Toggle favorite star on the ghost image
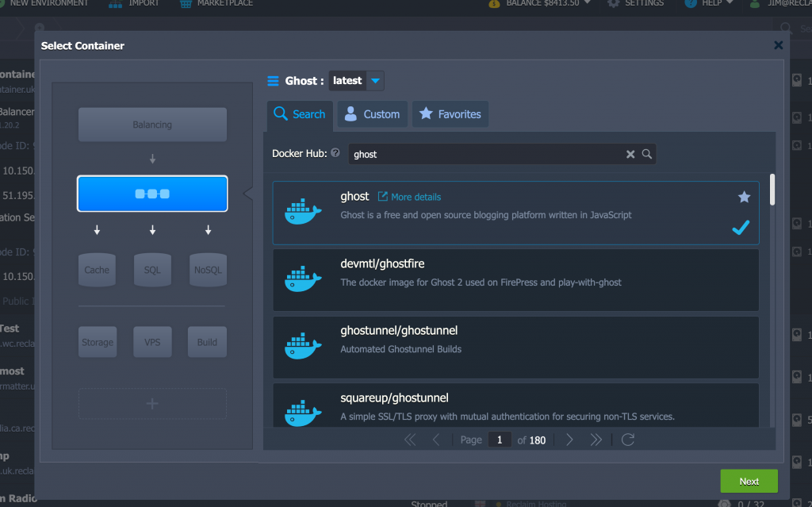This screenshot has height=507, width=812. pyautogui.click(x=744, y=197)
